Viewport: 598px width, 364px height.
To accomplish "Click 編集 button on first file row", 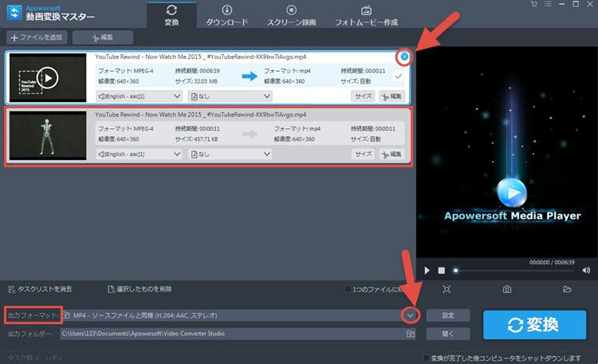I will point(391,96).
